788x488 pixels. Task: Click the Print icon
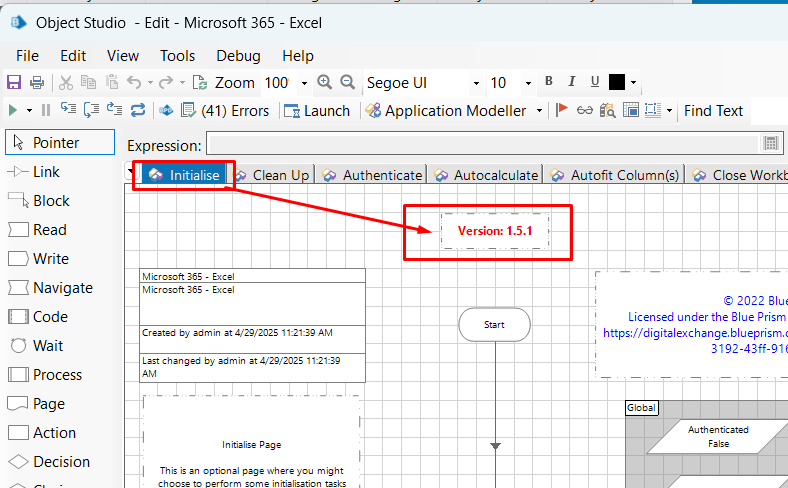pos(37,83)
